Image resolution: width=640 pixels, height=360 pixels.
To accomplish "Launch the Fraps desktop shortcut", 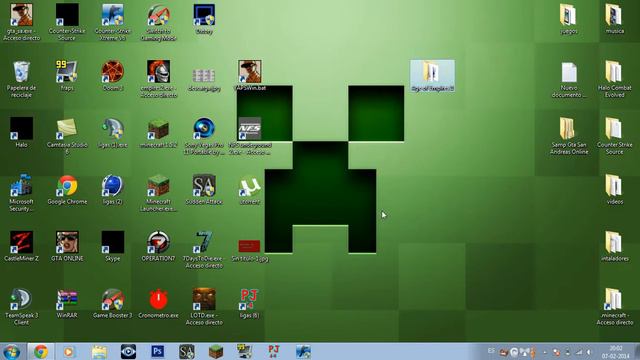I will pos(67,76).
